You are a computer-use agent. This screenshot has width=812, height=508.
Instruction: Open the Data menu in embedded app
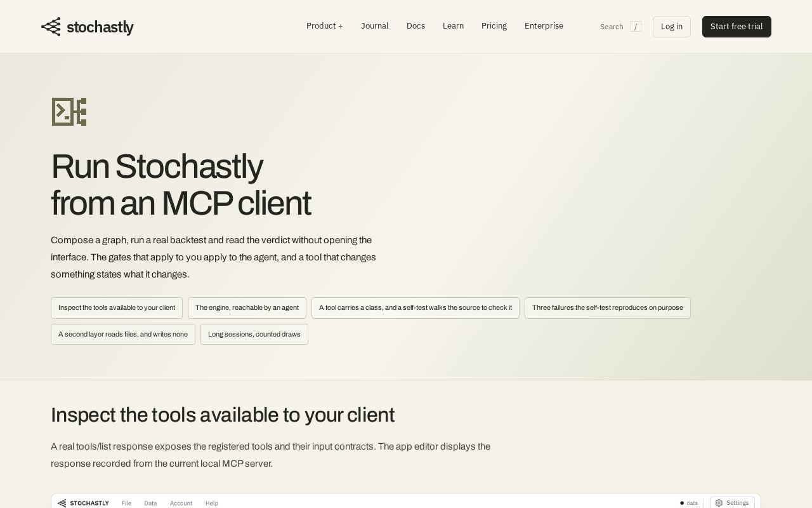coord(150,503)
